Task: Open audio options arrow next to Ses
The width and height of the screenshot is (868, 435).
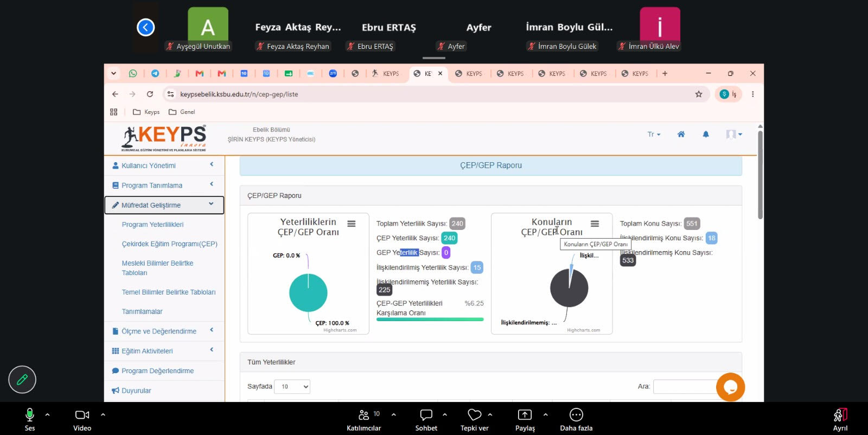Action: tap(48, 414)
